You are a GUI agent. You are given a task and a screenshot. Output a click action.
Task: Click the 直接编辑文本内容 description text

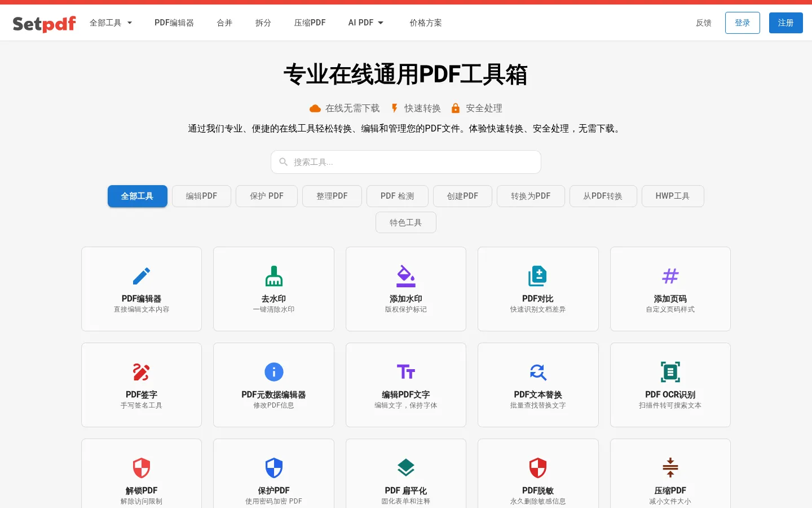[x=142, y=309]
